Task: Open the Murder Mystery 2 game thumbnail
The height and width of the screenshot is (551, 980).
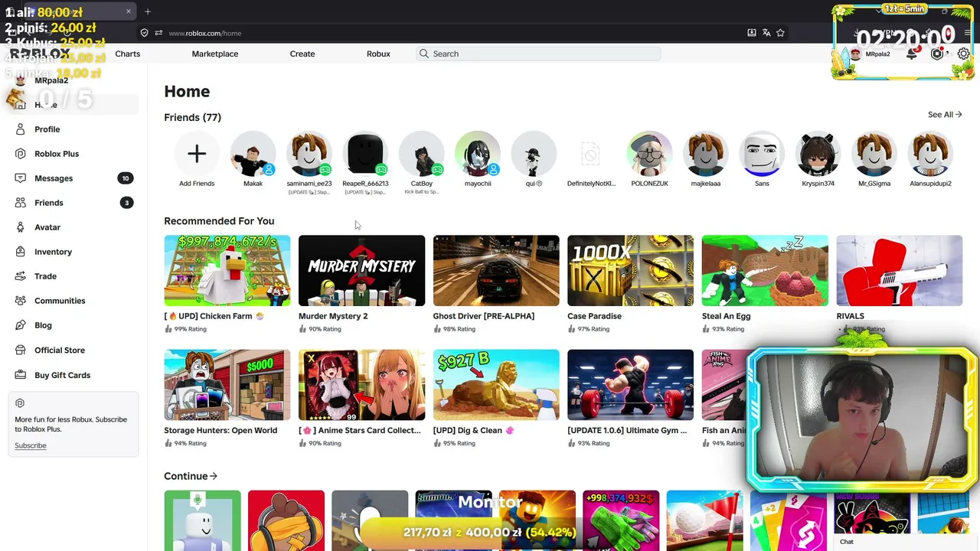Action: pos(361,270)
